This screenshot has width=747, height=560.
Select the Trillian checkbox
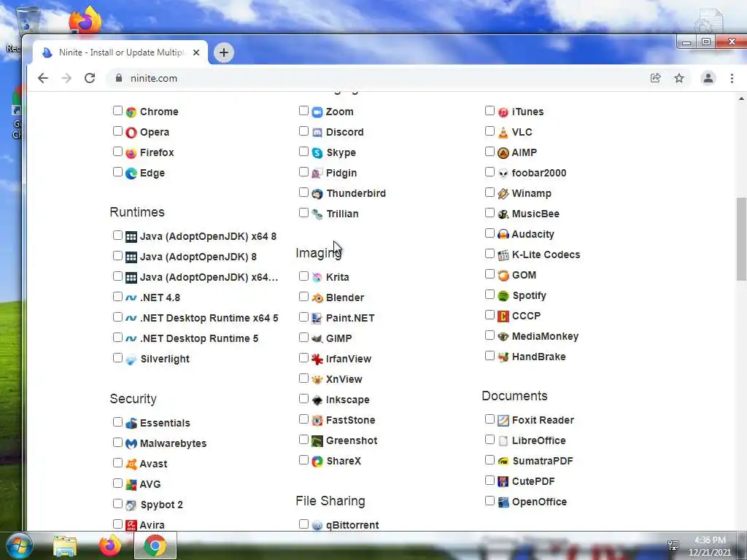pos(303,213)
